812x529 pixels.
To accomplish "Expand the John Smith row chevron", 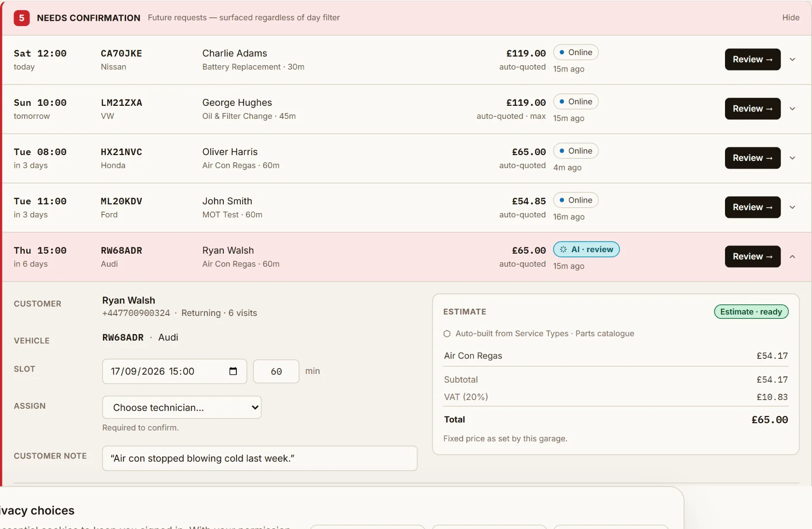I will tap(793, 207).
